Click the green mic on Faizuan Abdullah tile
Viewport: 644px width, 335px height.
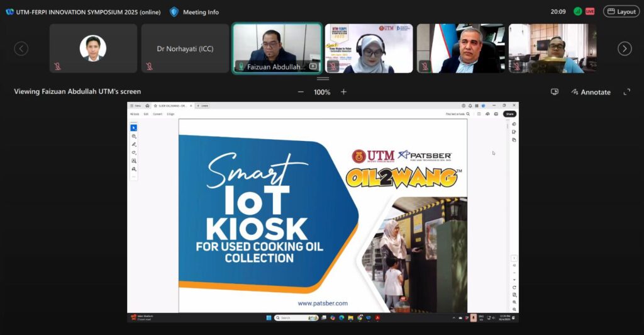(x=241, y=66)
